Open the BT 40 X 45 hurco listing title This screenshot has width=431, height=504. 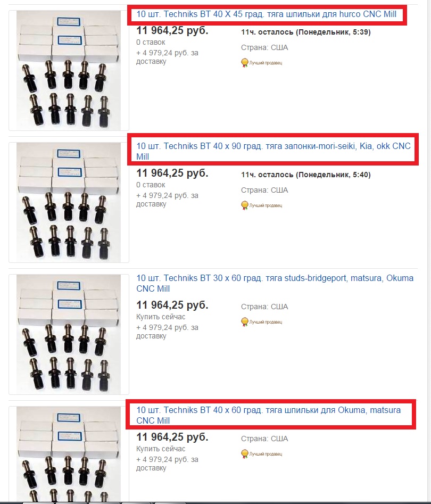266,14
